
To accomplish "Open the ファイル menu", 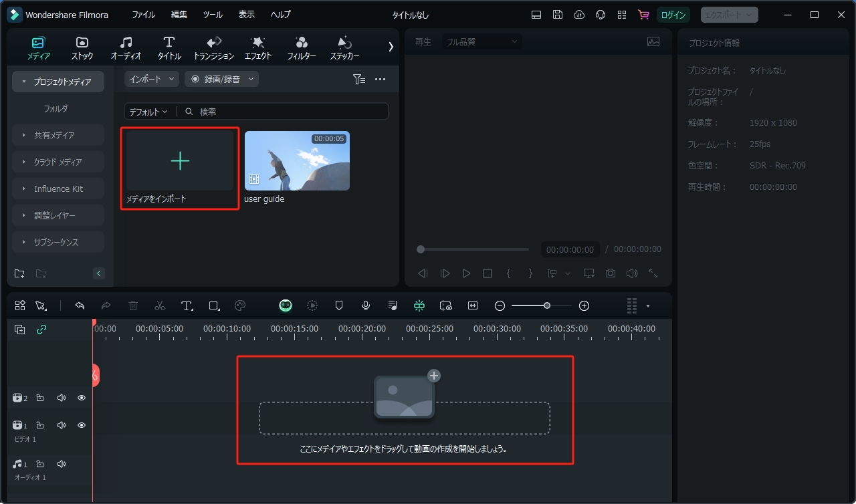I will tap(143, 15).
